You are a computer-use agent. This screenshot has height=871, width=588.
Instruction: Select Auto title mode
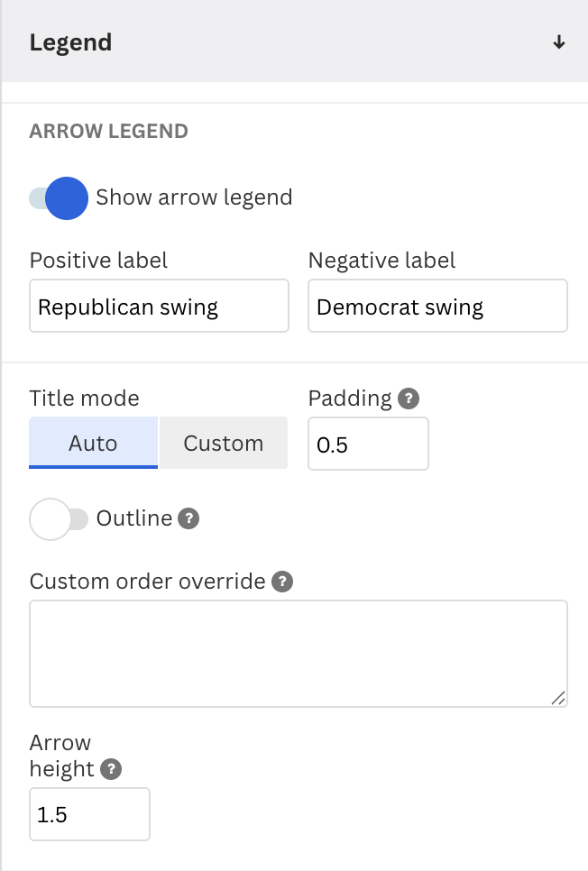(93, 443)
